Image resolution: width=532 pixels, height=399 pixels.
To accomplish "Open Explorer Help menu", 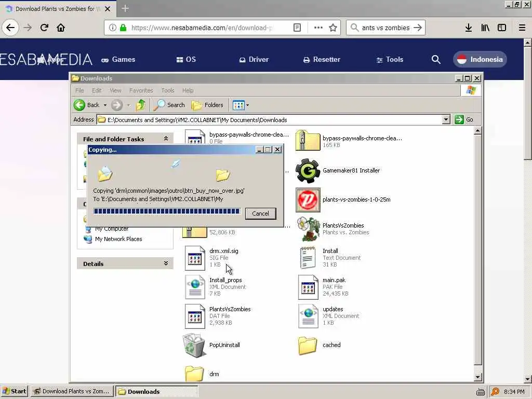I will (188, 90).
